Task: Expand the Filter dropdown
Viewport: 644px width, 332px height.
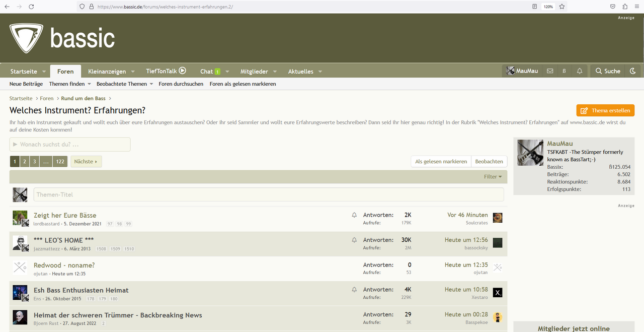Action: coord(493,177)
